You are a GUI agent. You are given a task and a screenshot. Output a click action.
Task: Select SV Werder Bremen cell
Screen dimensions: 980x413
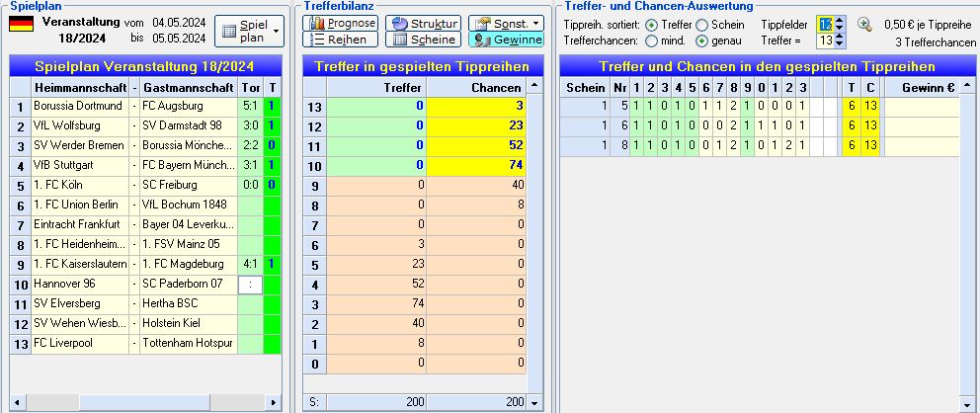pos(80,145)
